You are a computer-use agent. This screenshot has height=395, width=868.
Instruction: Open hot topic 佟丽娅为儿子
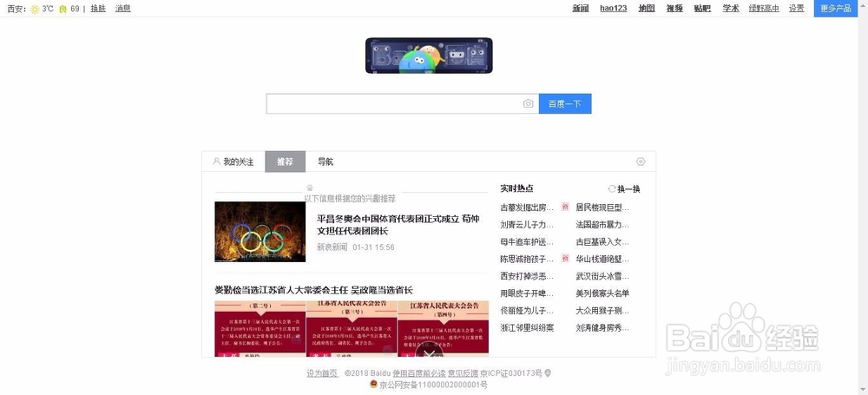pyautogui.click(x=527, y=310)
